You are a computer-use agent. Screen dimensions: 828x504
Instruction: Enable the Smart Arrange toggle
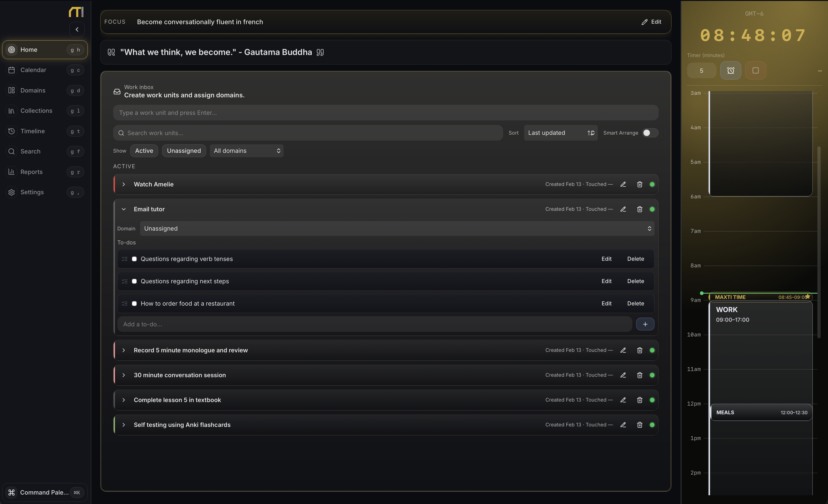(x=649, y=133)
